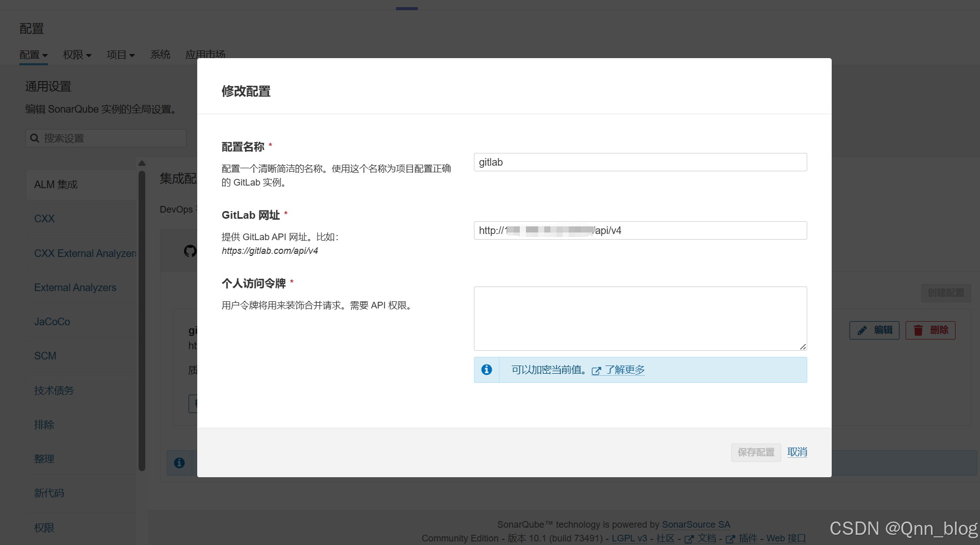Click the pencil icon on the 编辑 button
Screen dimensions: 980x545
tap(862, 330)
